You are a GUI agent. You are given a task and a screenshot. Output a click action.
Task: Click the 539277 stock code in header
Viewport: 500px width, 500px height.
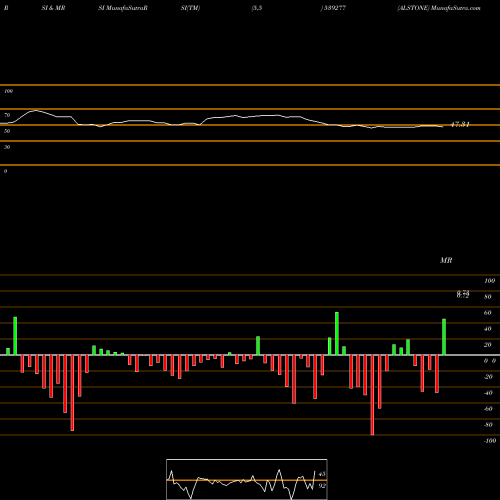pos(335,8)
